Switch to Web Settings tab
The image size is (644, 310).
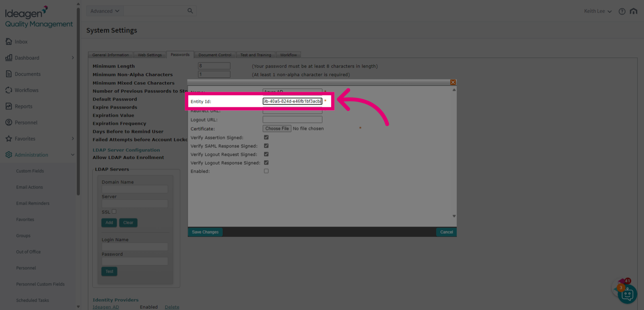click(150, 55)
